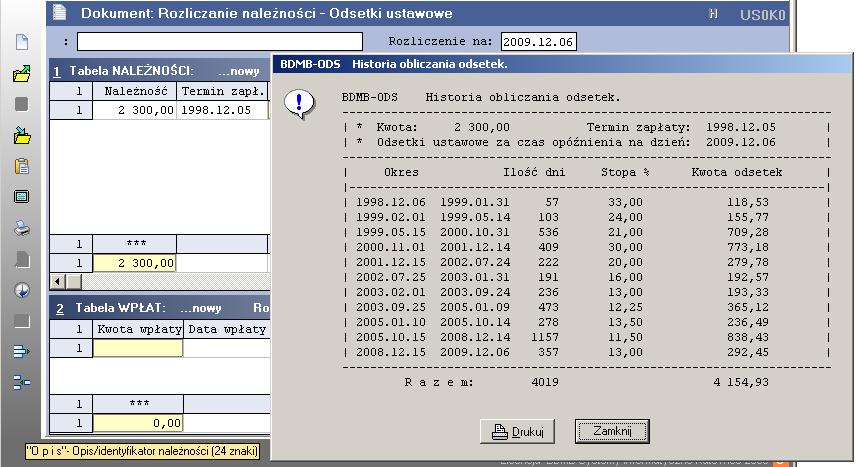Click the Należność cell 2 300,00 in first row
Image resolution: width=856 pixels, height=467 pixels.
pos(135,110)
